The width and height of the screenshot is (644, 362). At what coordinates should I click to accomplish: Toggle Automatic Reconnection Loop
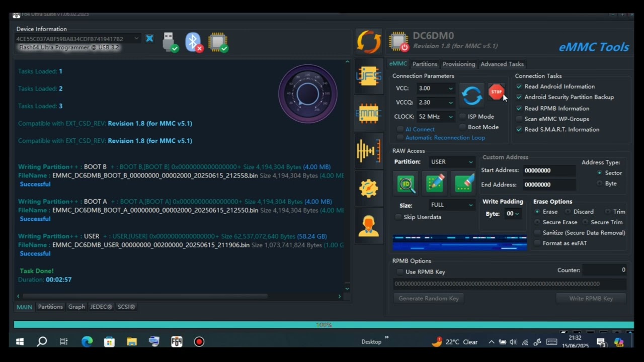click(x=441, y=138)
